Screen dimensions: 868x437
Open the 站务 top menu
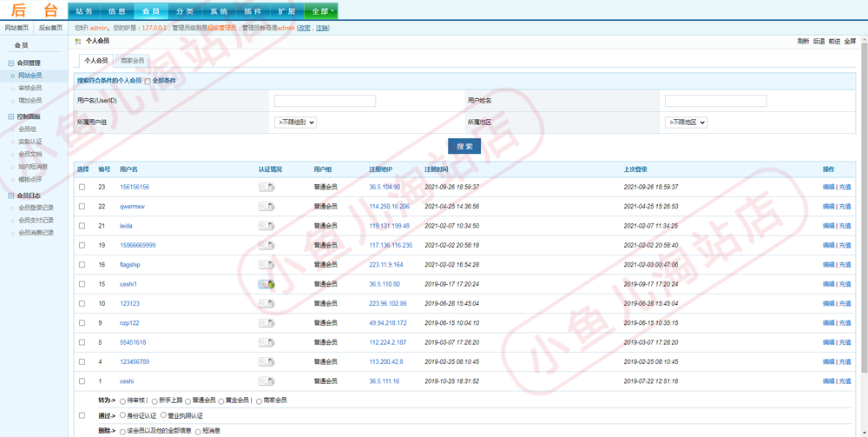point(85,11)
